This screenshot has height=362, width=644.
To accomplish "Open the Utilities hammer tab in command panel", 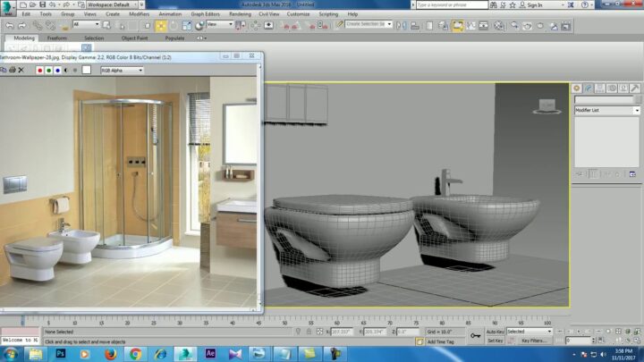I will pyautogui.click(x=635, y=88).
